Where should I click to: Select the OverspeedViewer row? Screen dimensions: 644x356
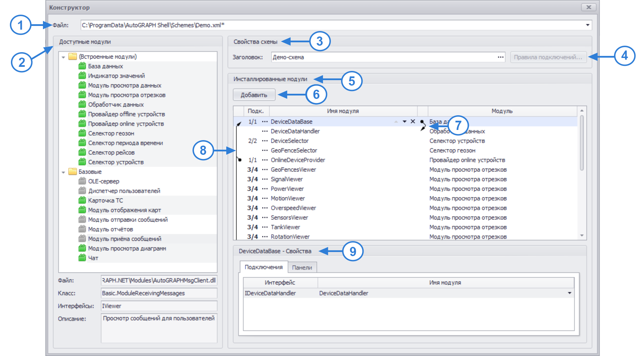tap(405, 208)
